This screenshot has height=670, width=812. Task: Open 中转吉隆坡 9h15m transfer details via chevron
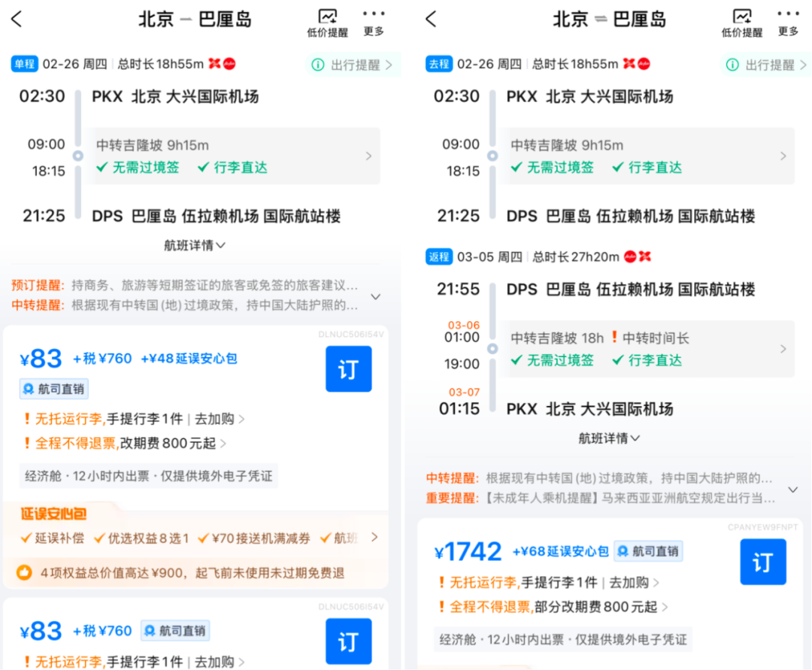click(368, 156)
